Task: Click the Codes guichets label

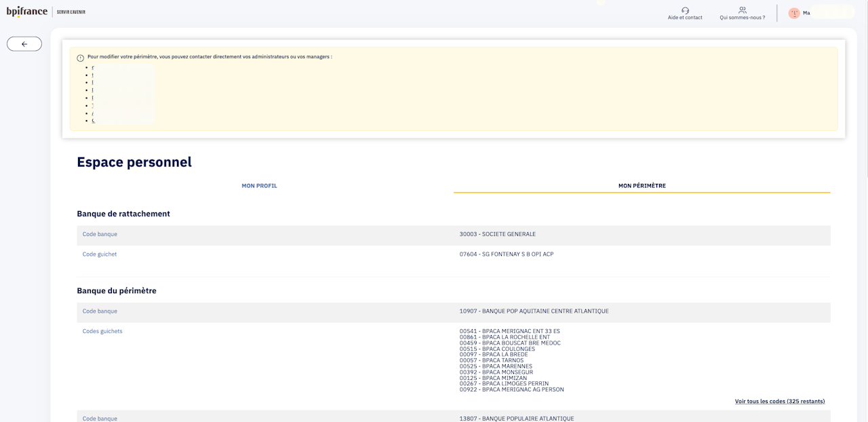Action: coord(102,332)
